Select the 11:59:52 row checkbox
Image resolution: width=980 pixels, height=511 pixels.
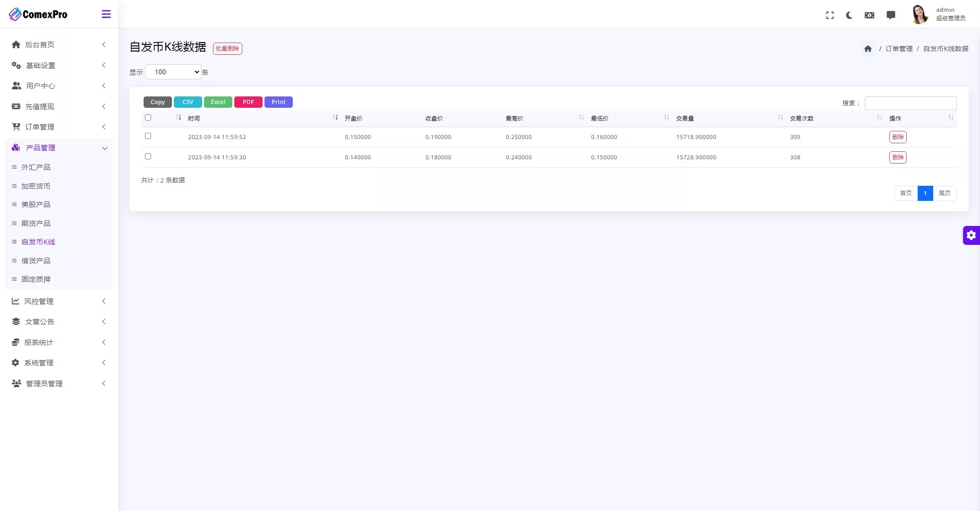pyautogui.click(x=148, y=136)
